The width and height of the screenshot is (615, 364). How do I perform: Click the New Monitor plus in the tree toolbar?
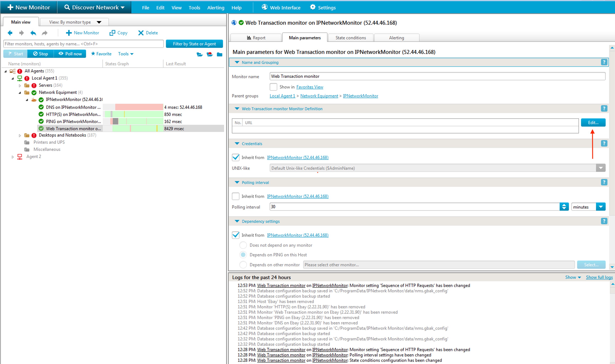coord(82,33)
